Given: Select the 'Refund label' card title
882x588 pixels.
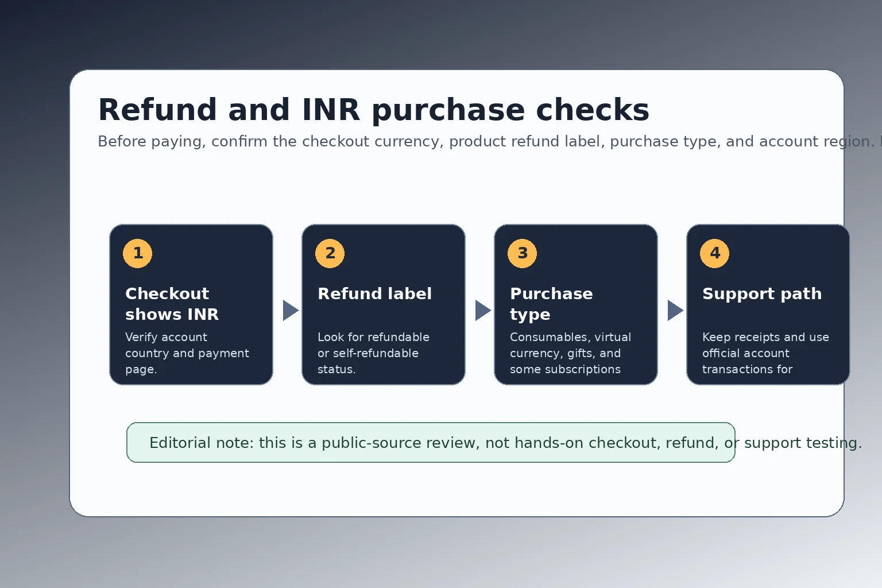Looking at the screenshot, I should click(x=374, y=293).
